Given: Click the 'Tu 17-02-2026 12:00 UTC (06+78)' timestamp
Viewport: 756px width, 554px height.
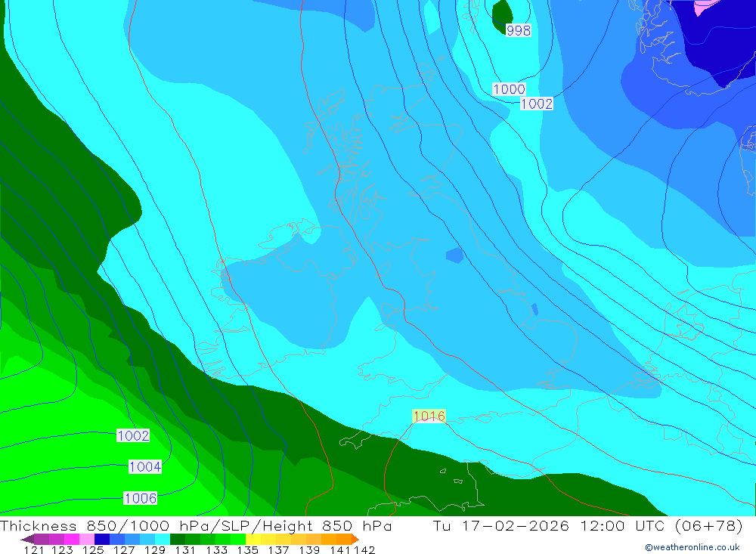Looking at the screenshot, I should [587, 525].
